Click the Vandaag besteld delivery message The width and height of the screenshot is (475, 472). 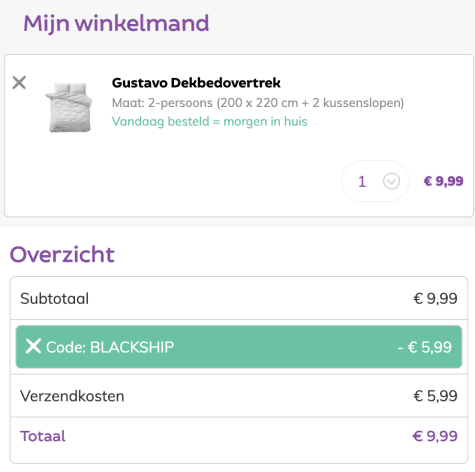pyautogui.click(x=209, y=122)
